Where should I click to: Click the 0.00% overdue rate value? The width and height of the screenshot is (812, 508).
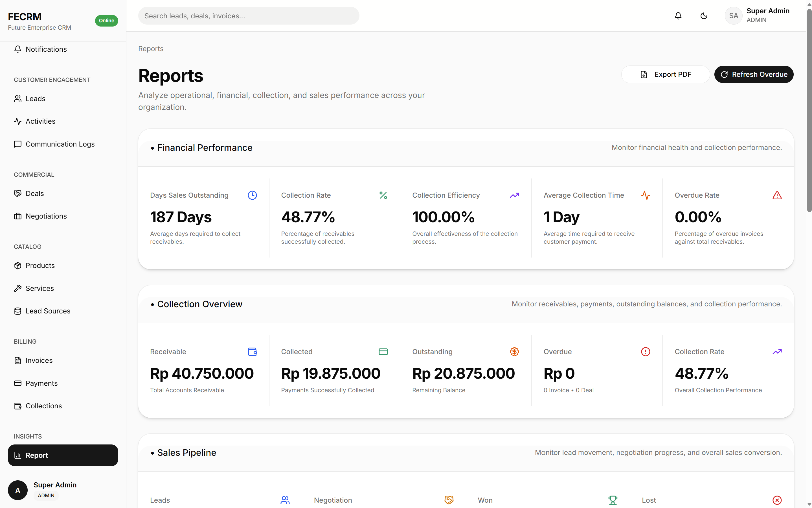pyautogui.click(x=698, y=217)
